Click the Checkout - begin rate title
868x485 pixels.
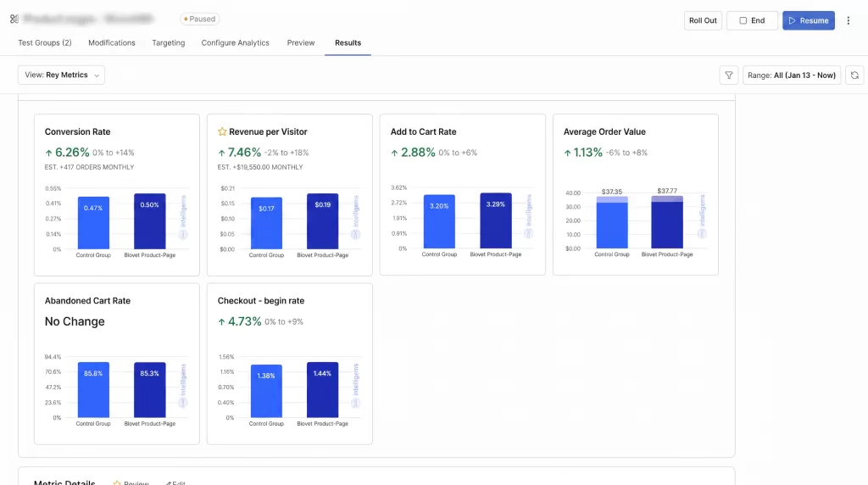(x=261, y=301)
